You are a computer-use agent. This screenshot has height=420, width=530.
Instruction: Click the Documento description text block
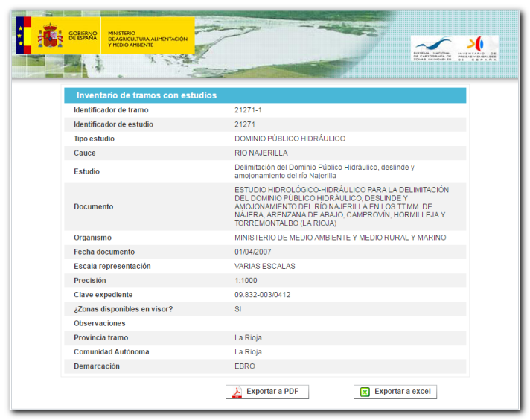click(x=341, y=206)
